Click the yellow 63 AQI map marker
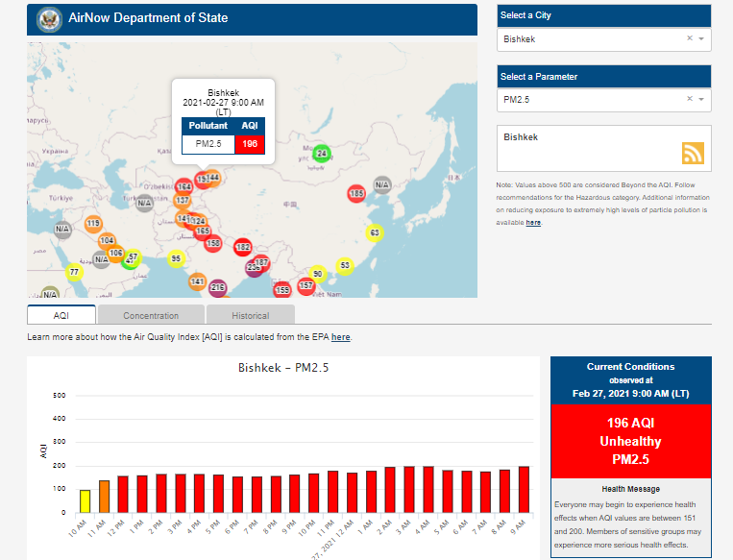The image size is (733, 560). pos(375,232)
